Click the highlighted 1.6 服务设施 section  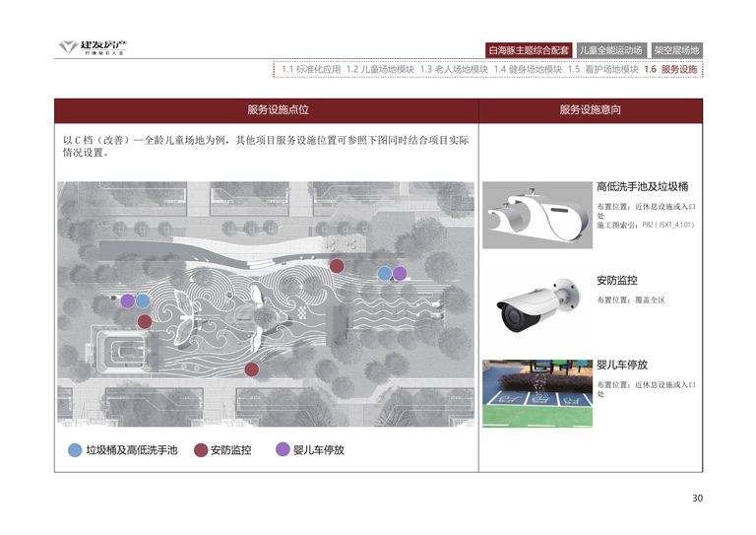[670, 70]
